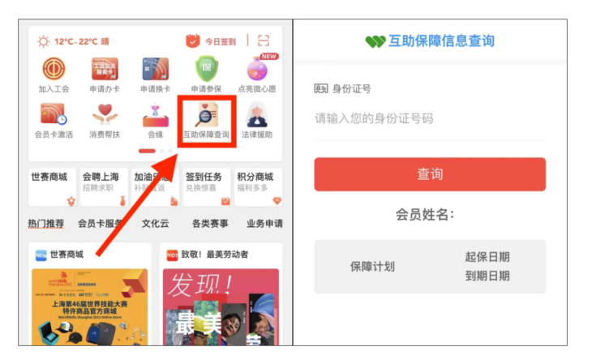The image size is (592, 364).
Task: Open 点亮微心愿 potion icon
Action: coord(257,69)
